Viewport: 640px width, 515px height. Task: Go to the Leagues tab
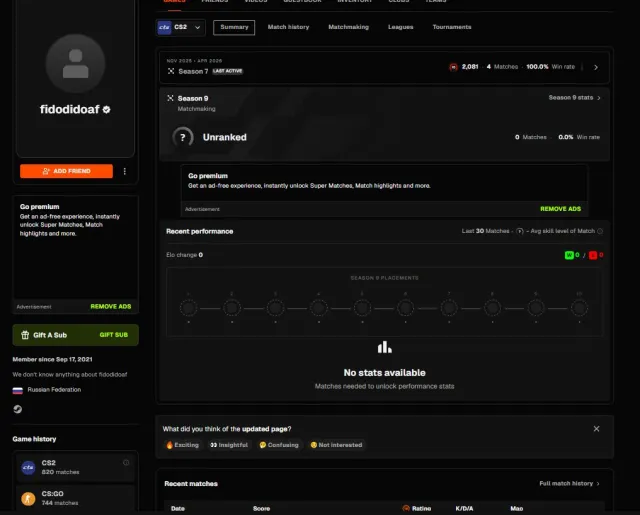[400, 27]
